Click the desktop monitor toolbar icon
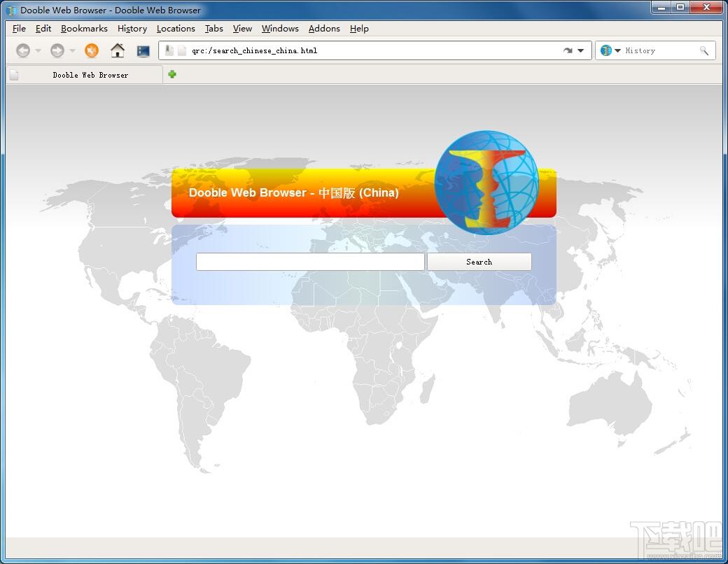This screenshot has height=564, width=728. pyautogui.click(x=143, y=50)
